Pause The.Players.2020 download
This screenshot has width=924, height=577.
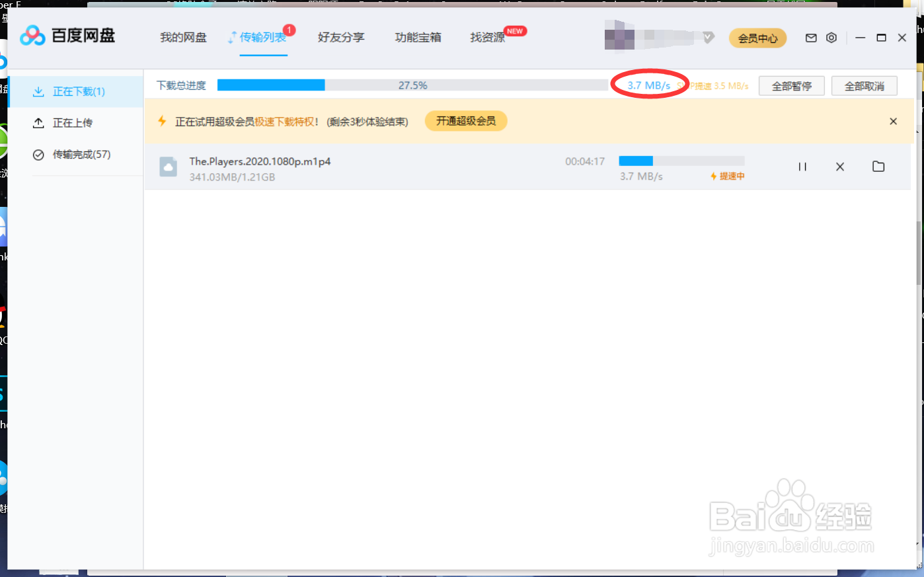(802, 167)
